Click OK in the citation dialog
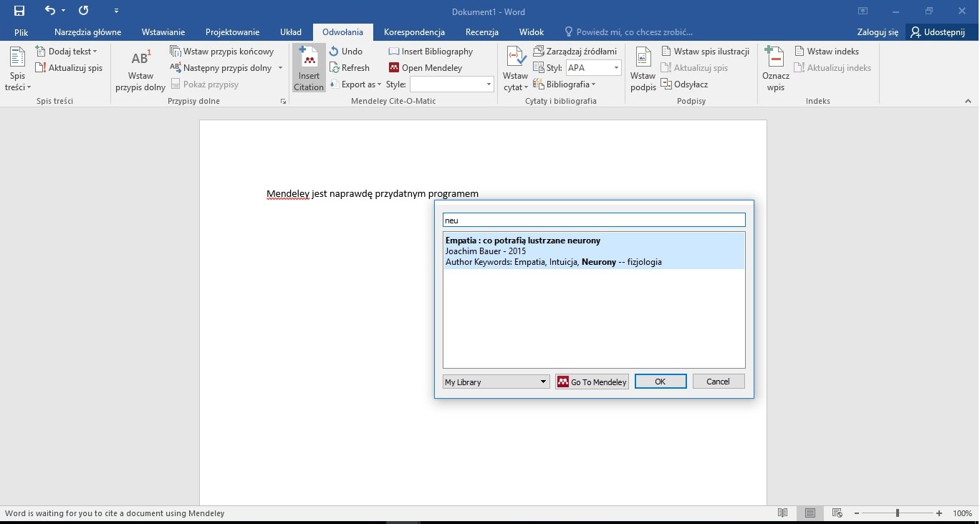980x524 pixels. point(660,382)
